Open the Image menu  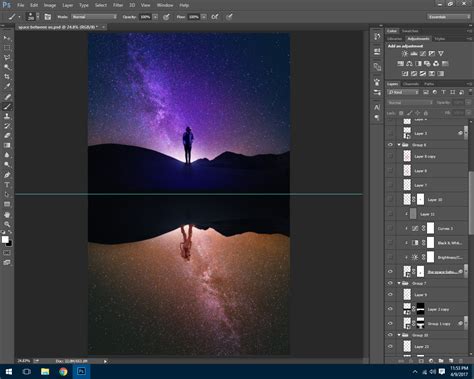(x=50, y=5)
